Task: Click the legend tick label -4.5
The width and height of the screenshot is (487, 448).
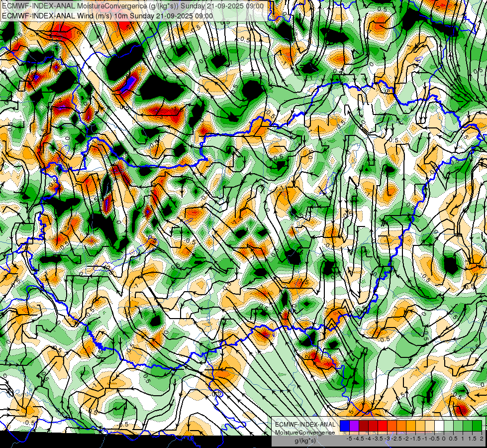Action: pyautogui.click(x=359, y=439)
